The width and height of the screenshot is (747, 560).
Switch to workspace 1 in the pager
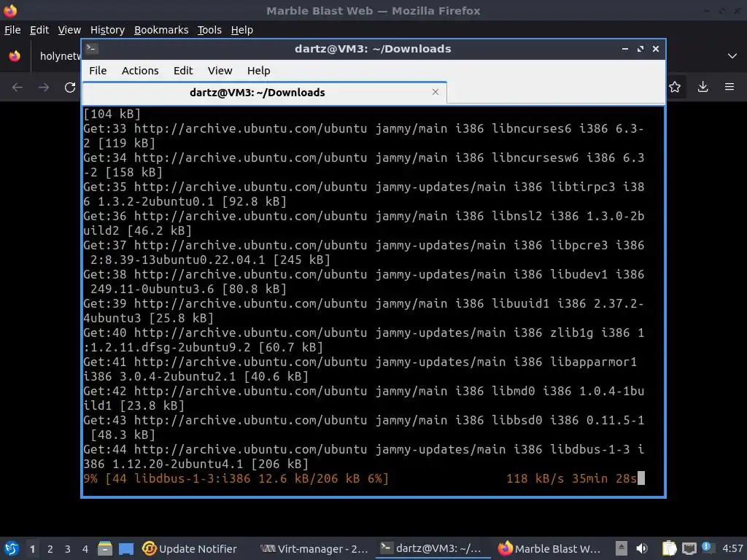(x=32, y=549)
